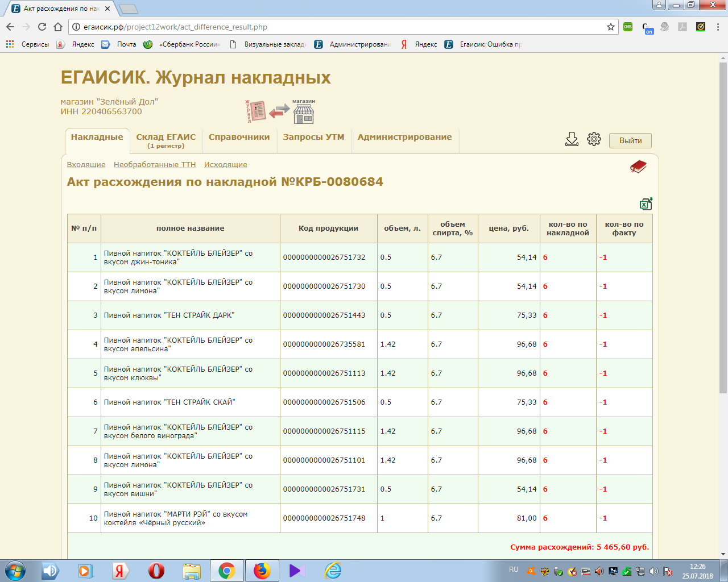The height and width of the screenshot is (582, 728).
Task: Click product code 0000000000026735581
Action: pos(324,344)
